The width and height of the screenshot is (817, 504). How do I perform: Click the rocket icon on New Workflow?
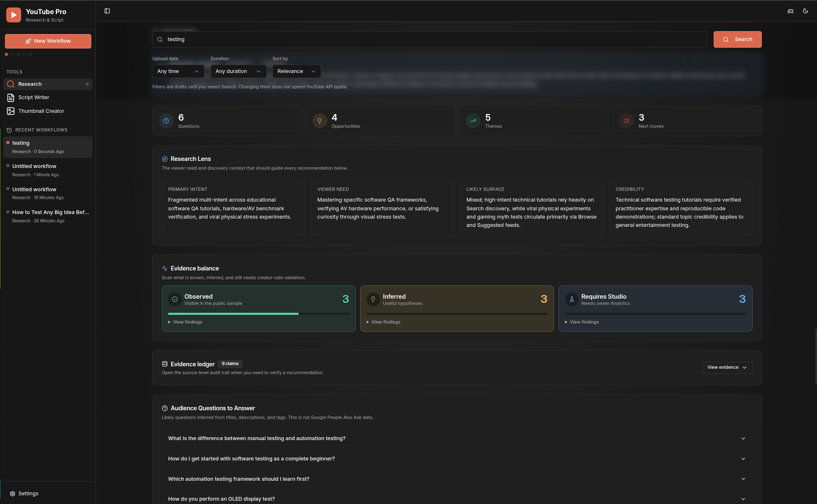(x=28, y=41)
